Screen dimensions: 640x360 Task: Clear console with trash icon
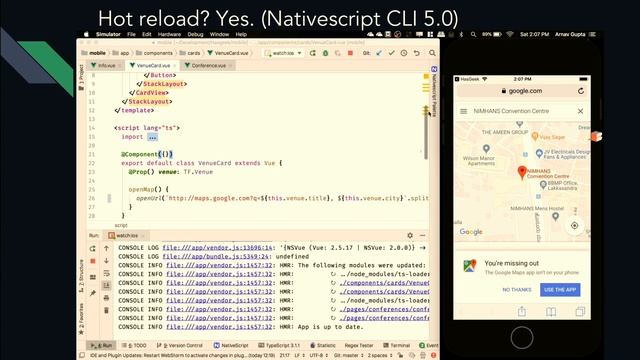[x=107, y=311]
